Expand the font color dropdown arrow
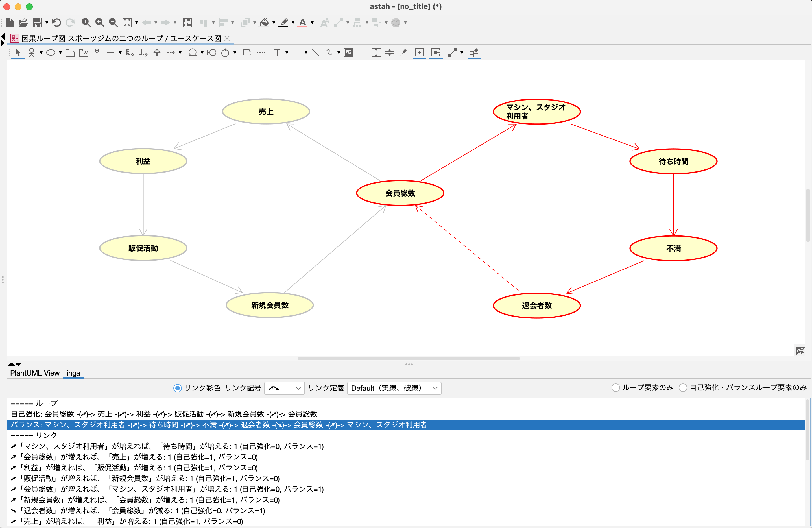 tap(312, 23)
